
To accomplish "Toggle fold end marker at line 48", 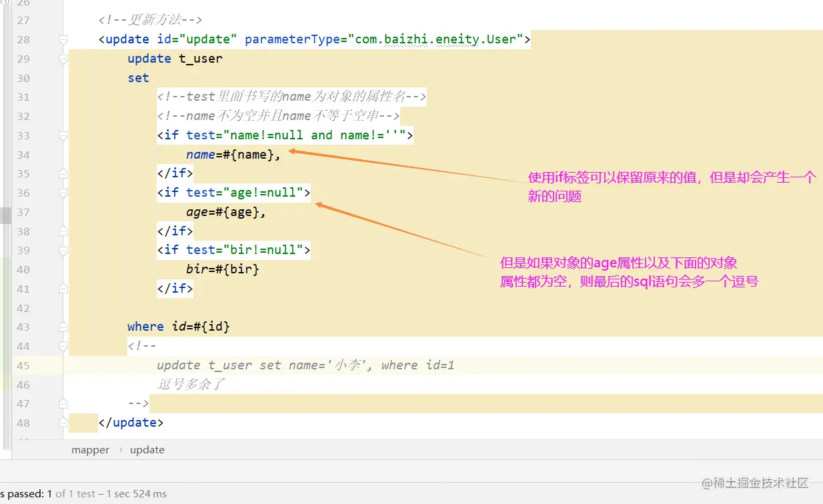I will point(63,423).
